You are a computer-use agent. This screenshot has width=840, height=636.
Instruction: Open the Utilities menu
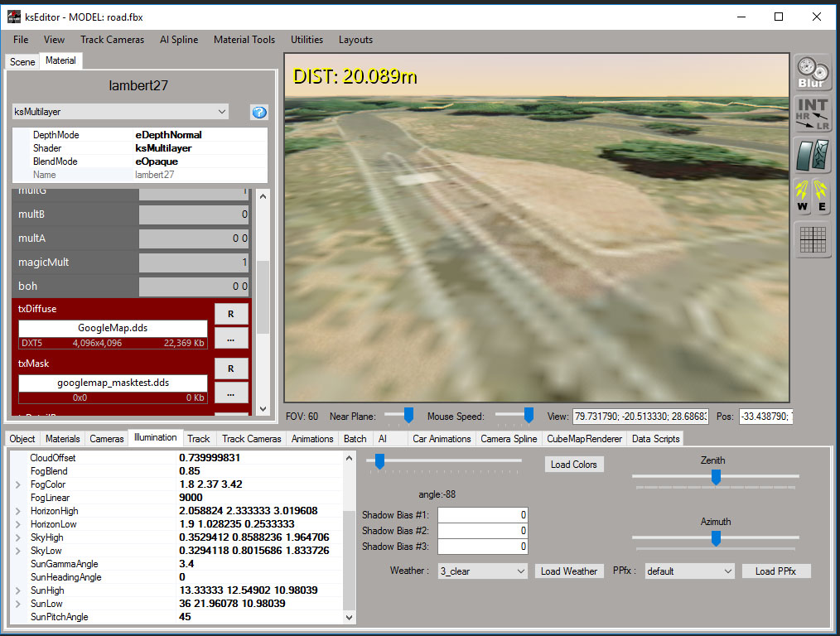[307, 40]
